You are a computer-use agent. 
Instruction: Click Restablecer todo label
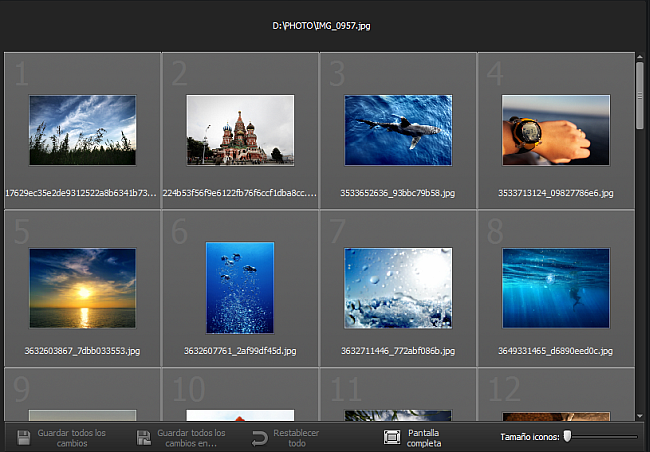296,438
